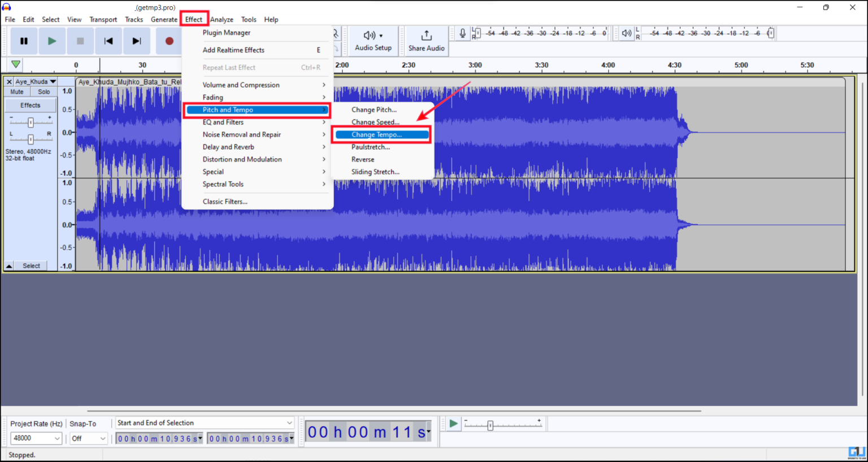Mute the Aye_Khuda track
The height and width of the screenshot is (462, 868).
click(x=16, y=91)
